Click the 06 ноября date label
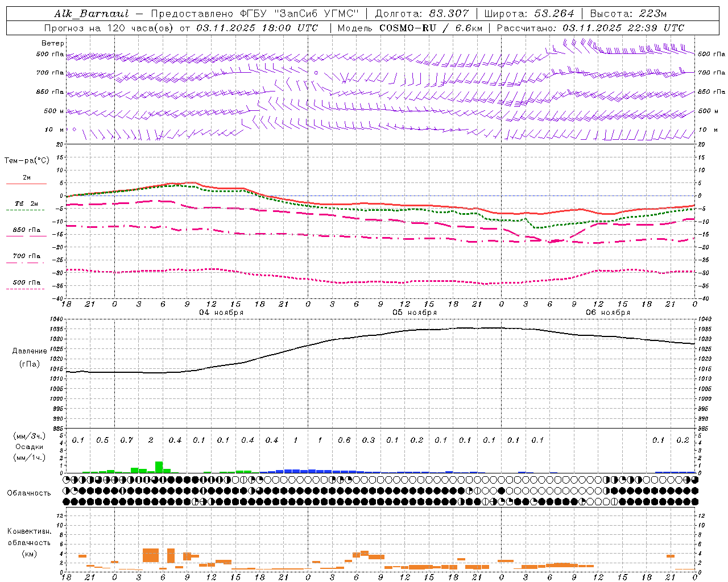 coord(608,313)
